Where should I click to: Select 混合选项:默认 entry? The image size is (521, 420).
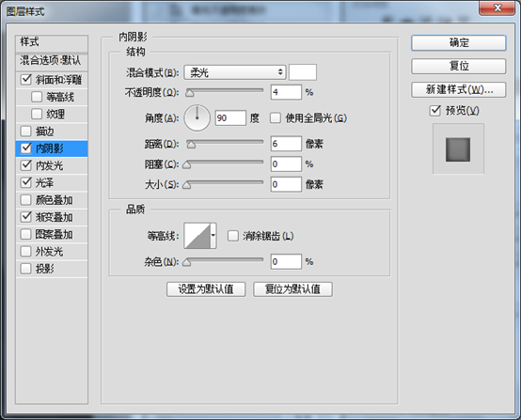(x=52, y=61)
